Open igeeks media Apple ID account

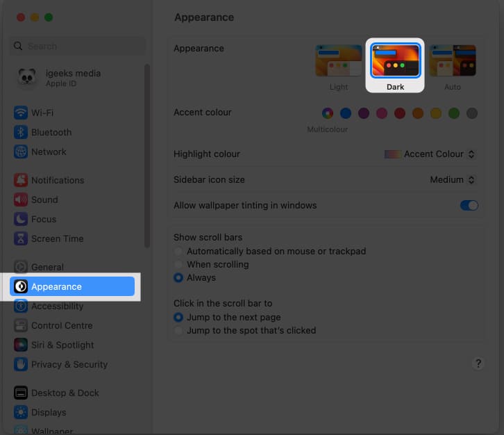73,78
